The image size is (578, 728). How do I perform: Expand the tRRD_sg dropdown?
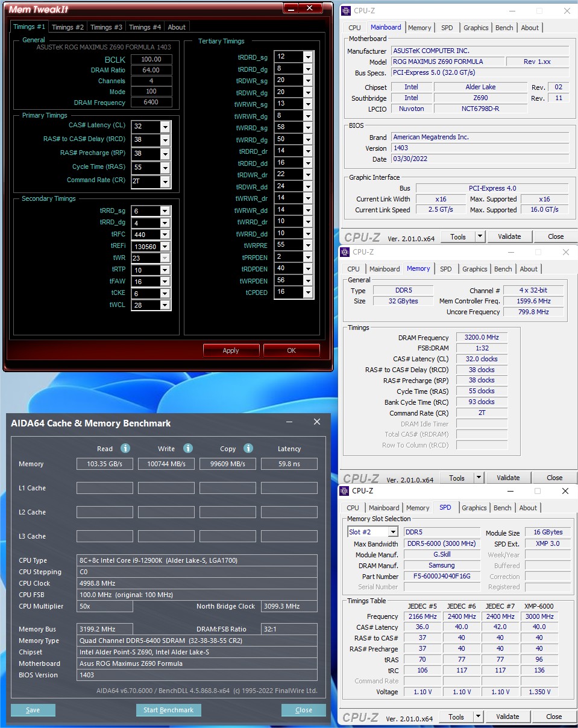(165, 211)
